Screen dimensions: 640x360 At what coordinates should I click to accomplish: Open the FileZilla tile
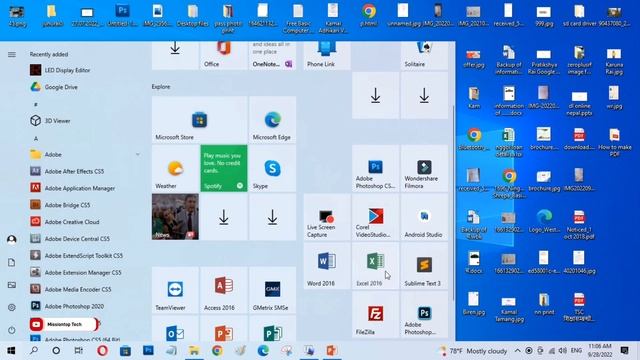pyautogui.click(x=376, y=314)
